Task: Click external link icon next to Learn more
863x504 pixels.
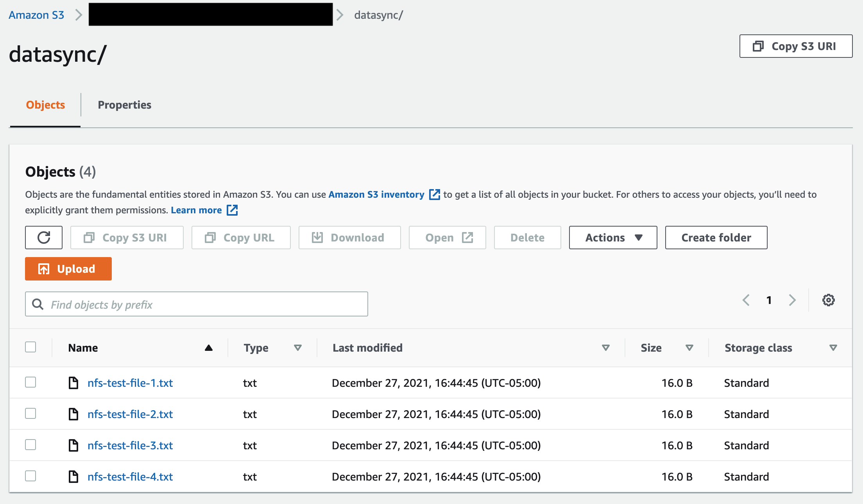Action: click(x=232, y=210)
